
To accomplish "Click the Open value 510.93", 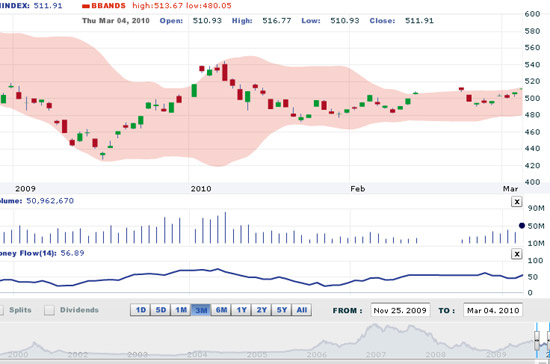I will (x=207, y=21).
